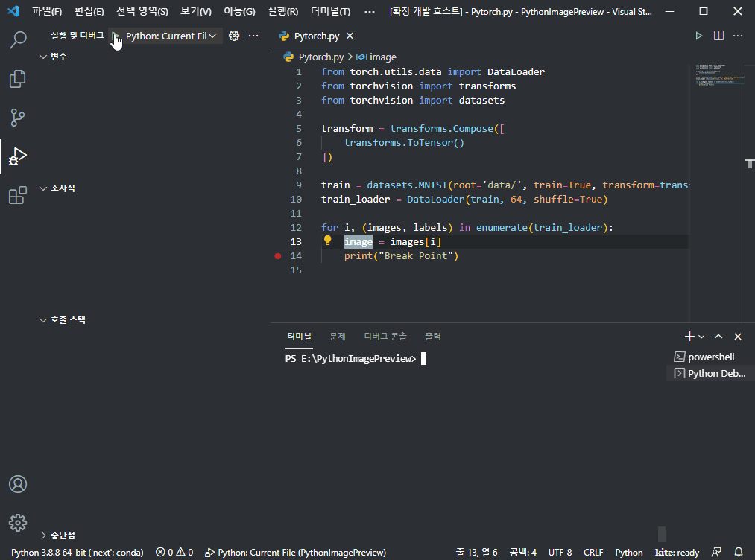Viewport: 755px width, 560px height.
Task: Click Python: Current File debug status item
Action: [x=295, y=553]
